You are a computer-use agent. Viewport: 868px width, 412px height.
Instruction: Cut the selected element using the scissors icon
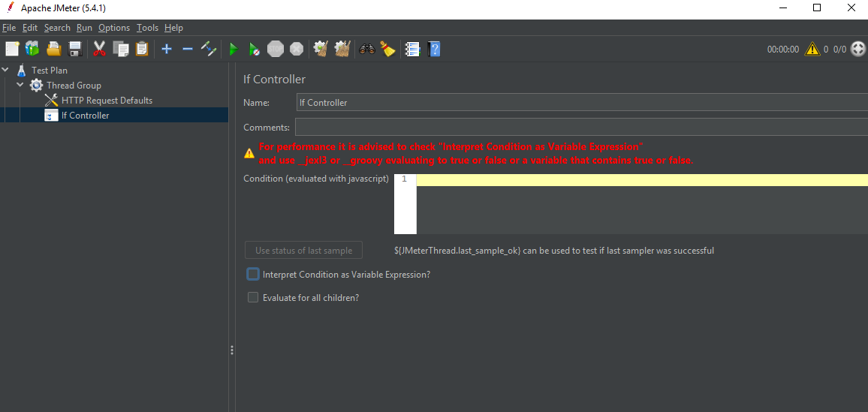[100, 50]
